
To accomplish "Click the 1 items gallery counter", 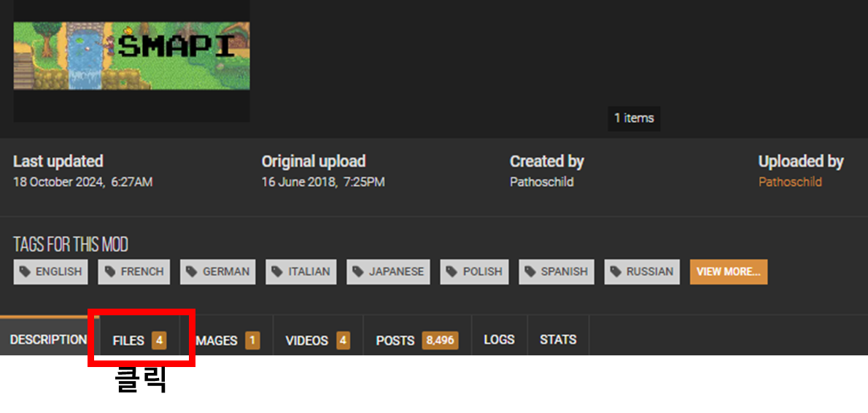I will (x=634, y=118).
